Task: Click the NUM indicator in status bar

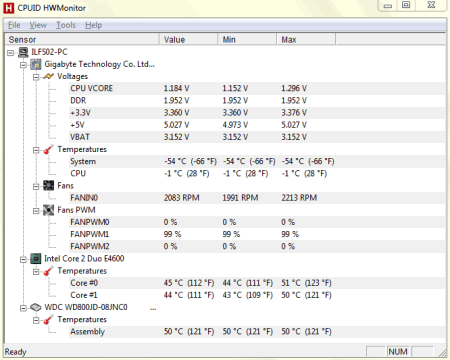Action: click(x=398, y=352)
